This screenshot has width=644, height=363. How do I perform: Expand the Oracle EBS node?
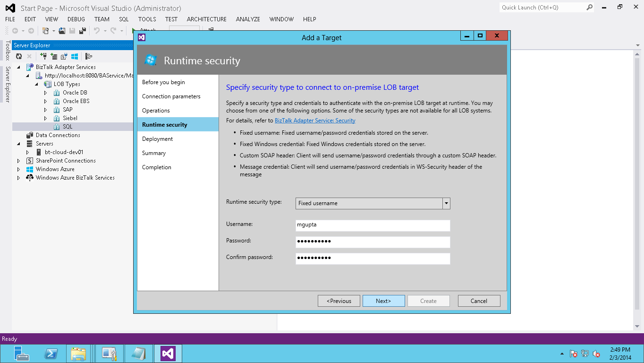[46, 101]
